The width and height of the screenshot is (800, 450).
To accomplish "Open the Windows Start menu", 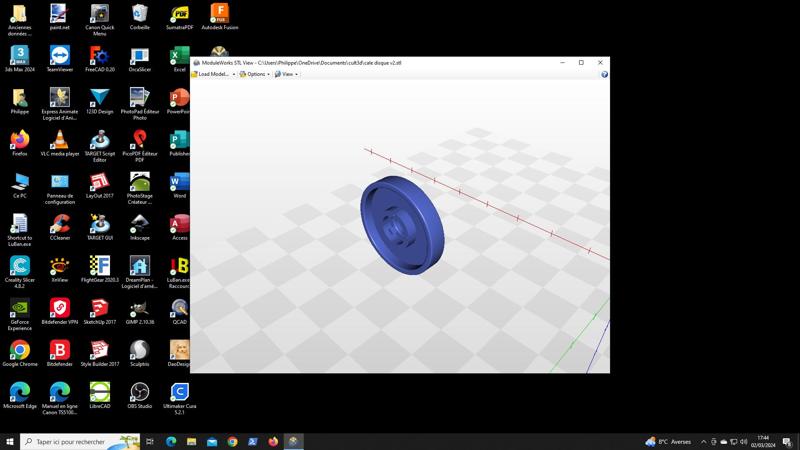I will pos(10,441).
